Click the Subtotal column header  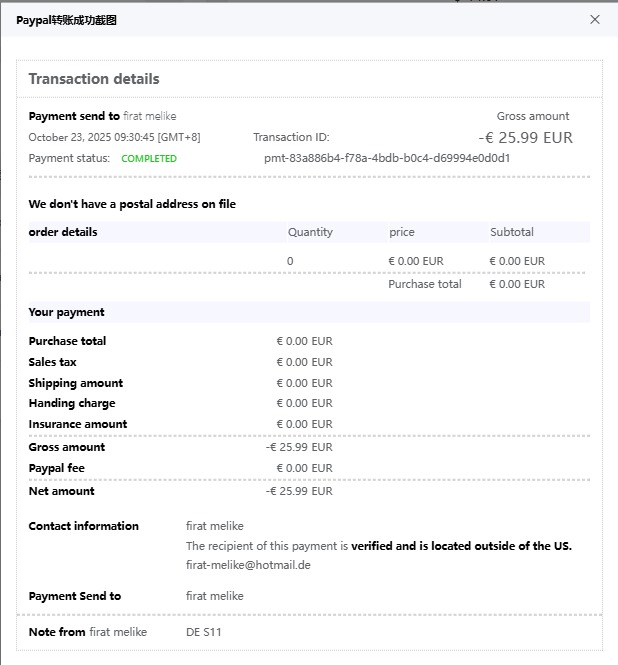coord(512,232)
